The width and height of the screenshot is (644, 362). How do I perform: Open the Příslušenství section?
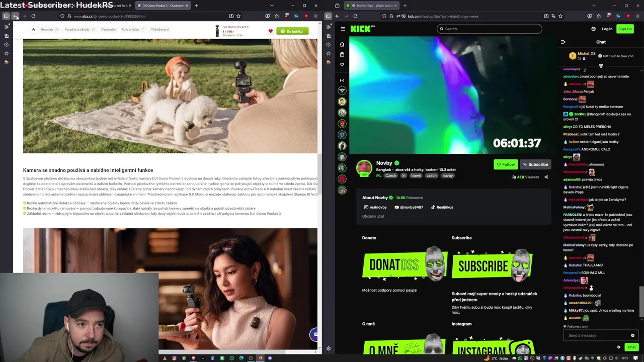159,29
